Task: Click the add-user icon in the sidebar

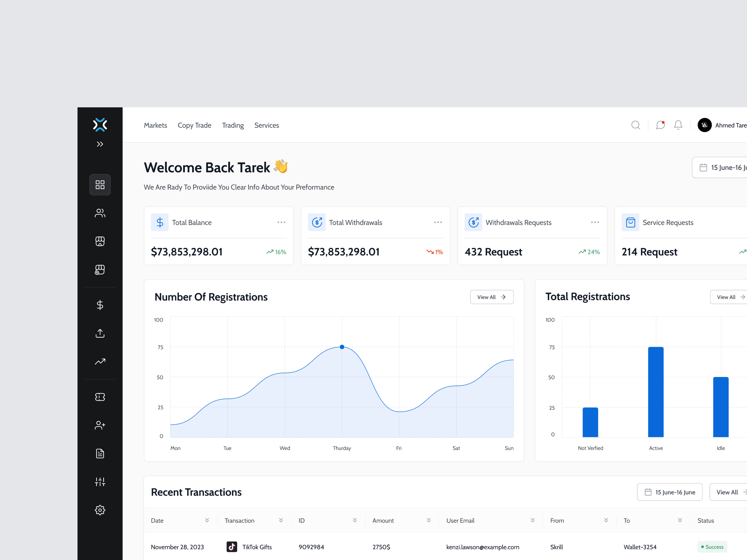Action: 100,425
